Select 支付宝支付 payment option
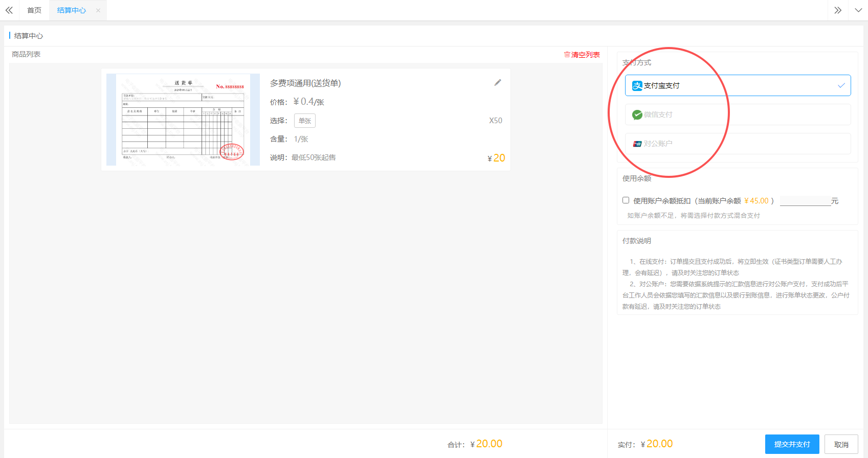 (x=738, y=86)
